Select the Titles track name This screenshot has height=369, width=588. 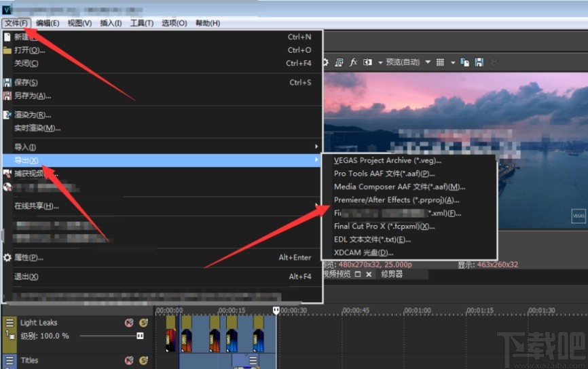(x=29, y=360)
